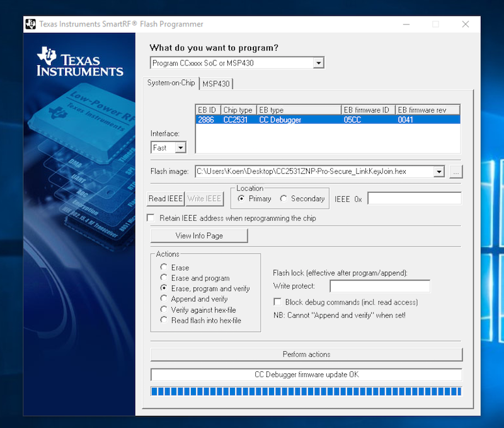Screen dimensions: 504x428
Task: Click the browse button next to Flash image
Action: click(456, 171)
